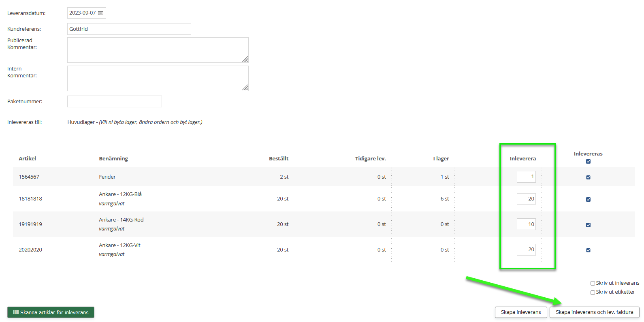Image resolution: width=644 pixels, height=322 pixels.
Task: Click the Publicerad Kommentar text area
Action: (157, 50)
